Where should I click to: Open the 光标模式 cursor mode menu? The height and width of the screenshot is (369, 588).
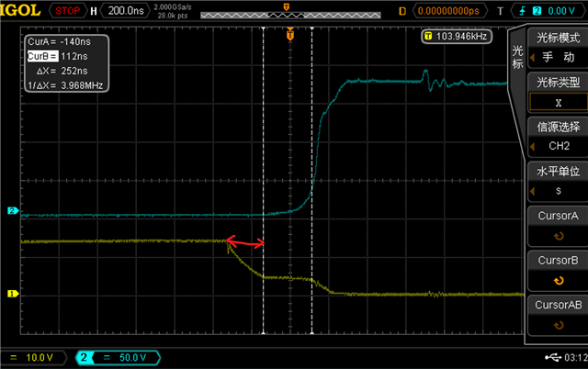click(558, 38)
